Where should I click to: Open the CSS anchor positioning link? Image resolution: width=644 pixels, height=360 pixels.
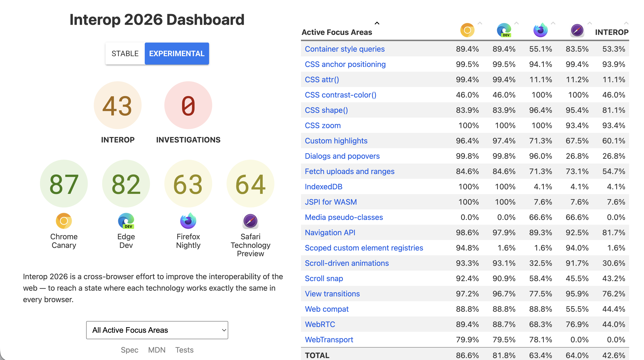345,64
